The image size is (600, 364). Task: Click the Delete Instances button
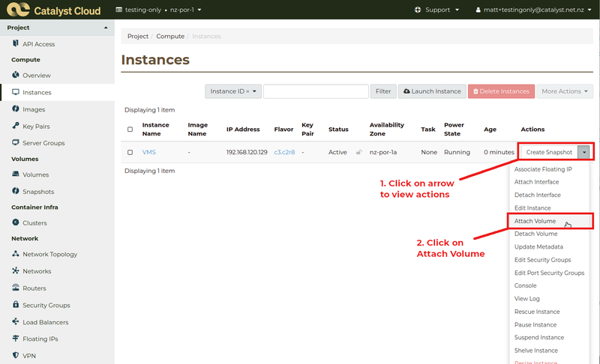[x=501, y=91]
